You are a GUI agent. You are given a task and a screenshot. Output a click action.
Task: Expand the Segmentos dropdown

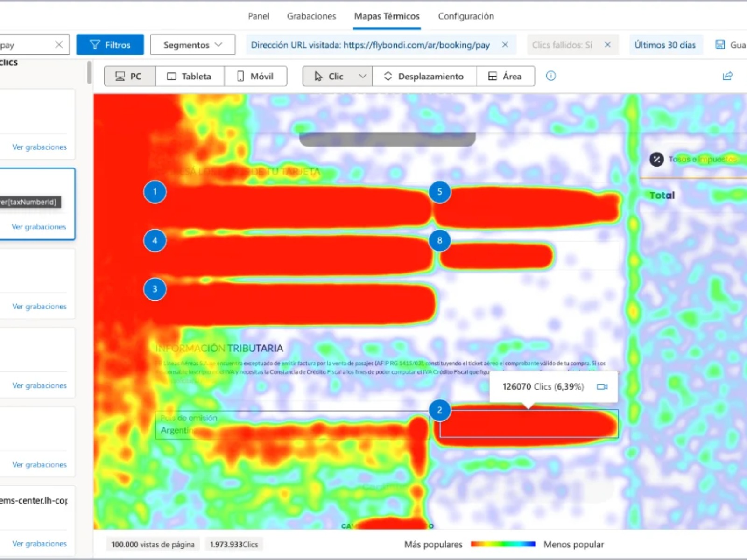coord(193,45)
